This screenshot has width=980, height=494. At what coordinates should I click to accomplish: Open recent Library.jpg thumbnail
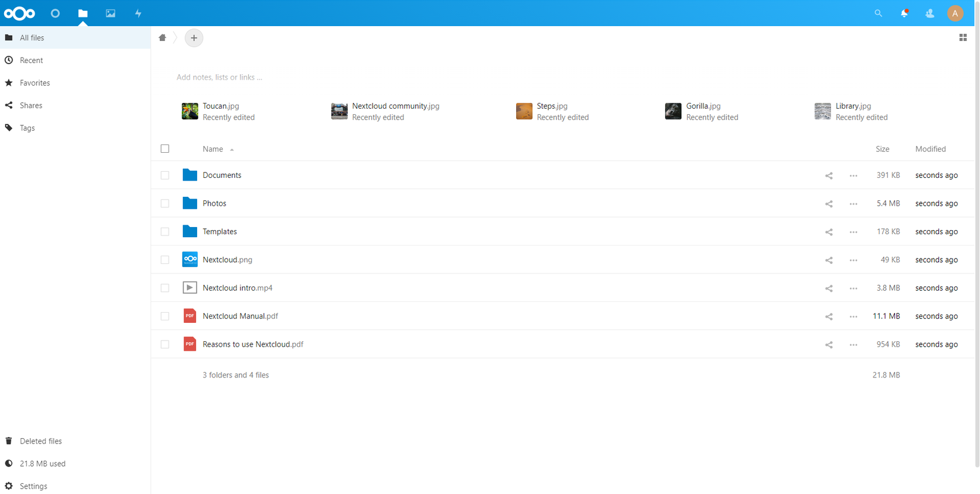(x=823, y=111)
